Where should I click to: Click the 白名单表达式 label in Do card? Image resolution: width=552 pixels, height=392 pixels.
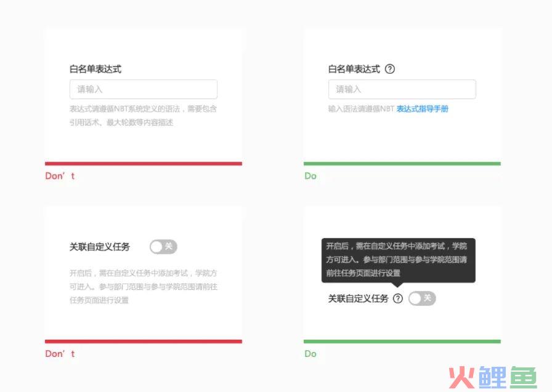click(354, 69)
